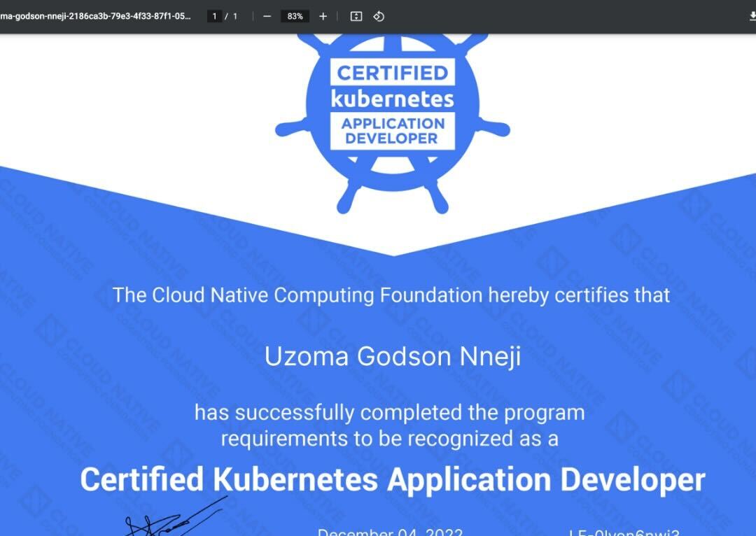Click the download icon in toolbar
This screenshot has width=756, height=536.
[x=752, y=16]
